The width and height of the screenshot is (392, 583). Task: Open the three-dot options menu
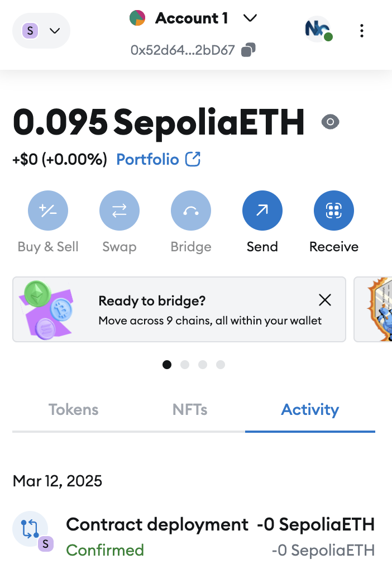(362, 31)
